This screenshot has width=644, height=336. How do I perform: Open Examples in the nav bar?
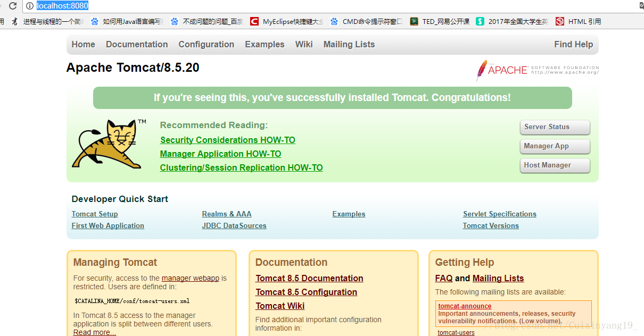pyautogui.click(x=265, y=45)
